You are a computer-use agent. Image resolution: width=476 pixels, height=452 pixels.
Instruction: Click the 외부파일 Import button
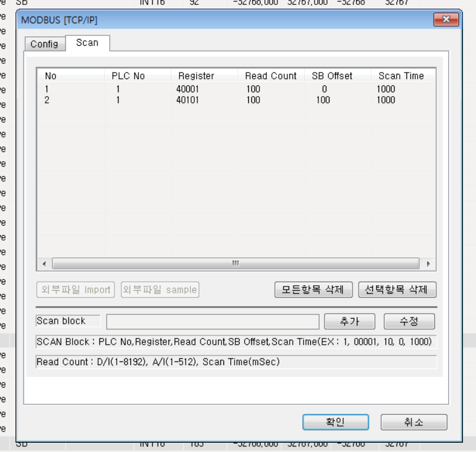point(76,290)
